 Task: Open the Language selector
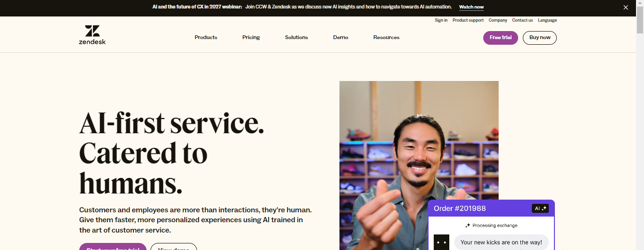click(x=547, y=20)
